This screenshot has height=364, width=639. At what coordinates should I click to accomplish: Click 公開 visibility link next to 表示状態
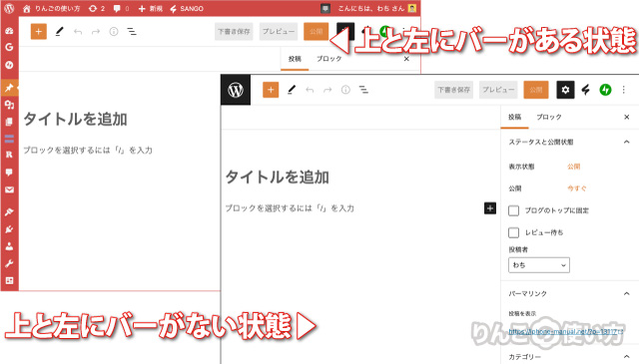point(574,167)
